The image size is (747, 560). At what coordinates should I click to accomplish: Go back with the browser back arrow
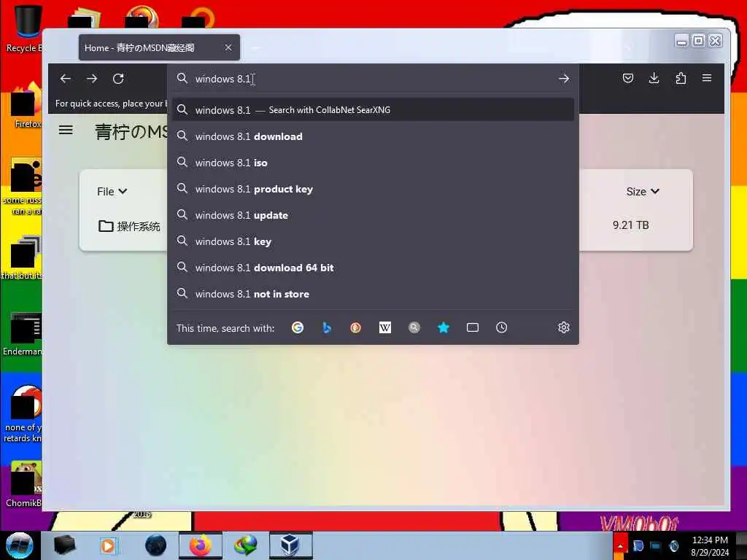point(65,79)
